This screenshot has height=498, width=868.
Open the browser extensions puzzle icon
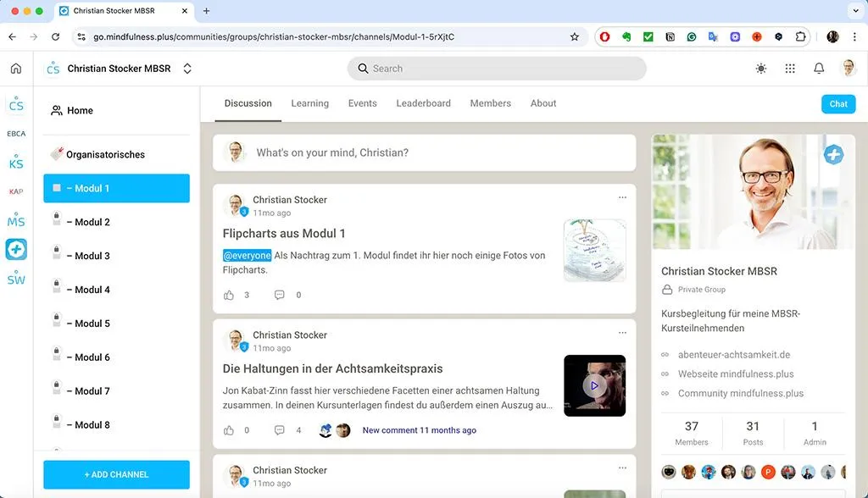point(800,36)
